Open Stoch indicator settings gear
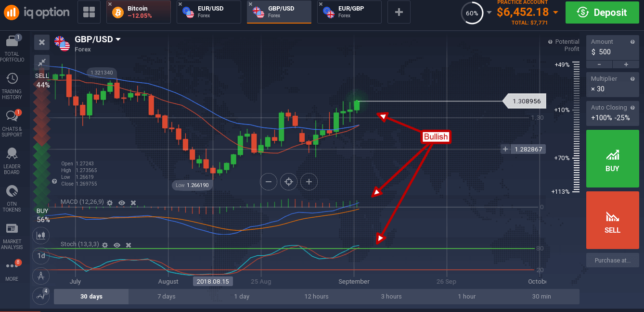644x312 pixels. pos(105,245)
